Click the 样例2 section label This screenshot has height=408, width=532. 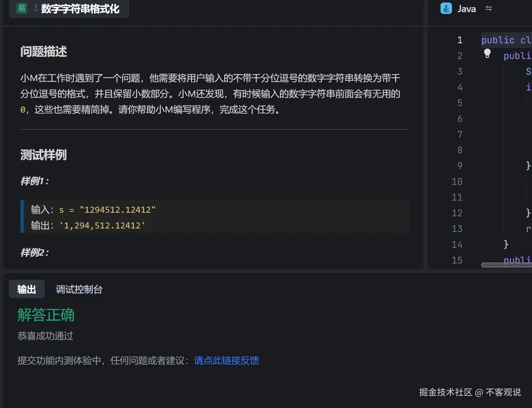tap(34, 253)
